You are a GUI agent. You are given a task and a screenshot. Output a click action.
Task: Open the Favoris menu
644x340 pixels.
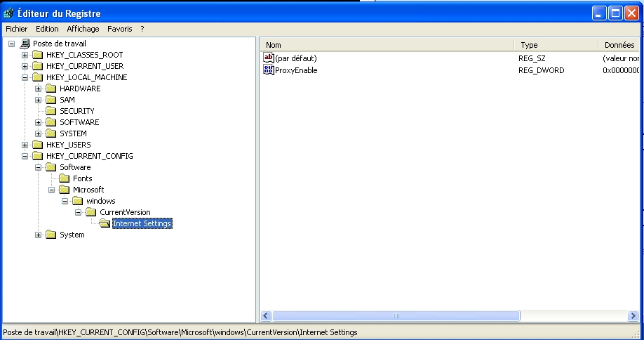pos(119,29)
